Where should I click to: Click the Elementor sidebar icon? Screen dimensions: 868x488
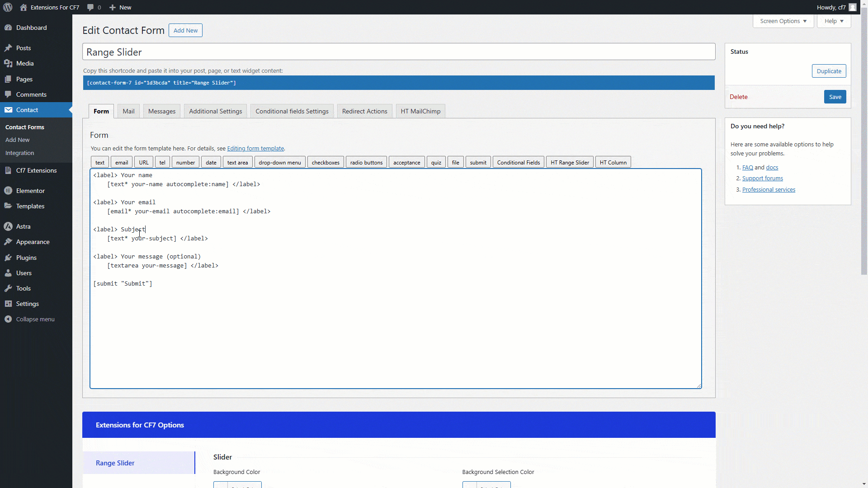[8, 191]
